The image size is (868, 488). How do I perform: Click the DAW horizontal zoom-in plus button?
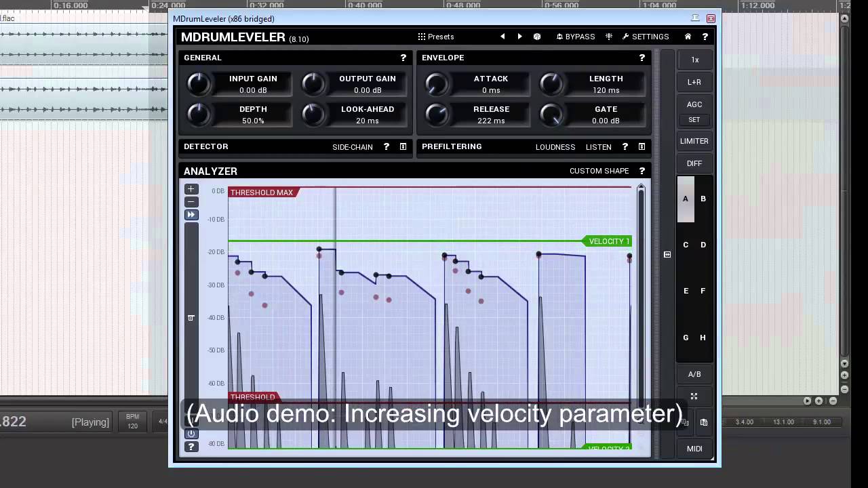click(819, 401)
